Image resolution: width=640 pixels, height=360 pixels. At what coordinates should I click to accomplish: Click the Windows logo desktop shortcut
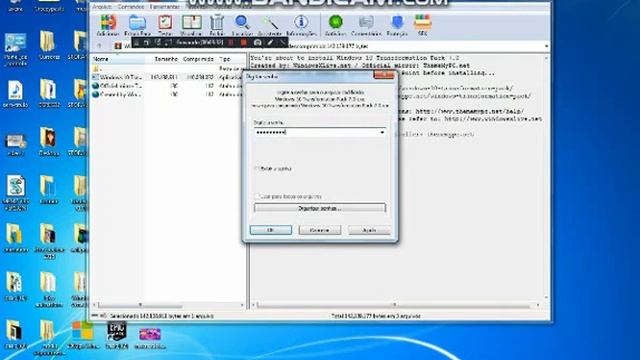pyautogui.click(x=83, y=336)
